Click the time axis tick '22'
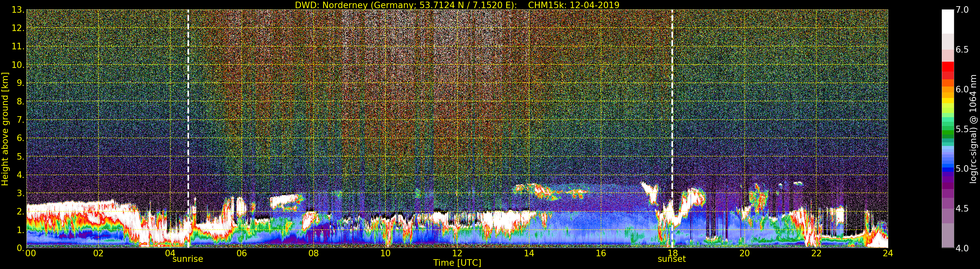Viewport: 980px width, 269px height. 816,253
